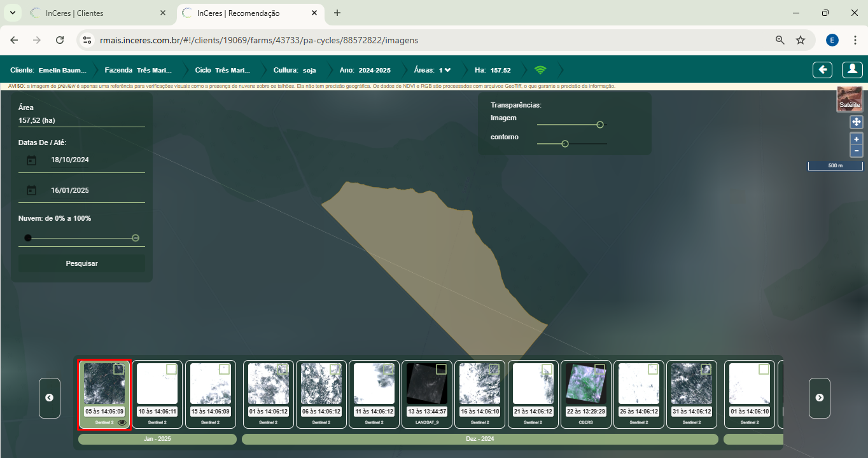Click the browser address bar URL
The height and width of the screenshot is (458, 868).
click(259, 40)
